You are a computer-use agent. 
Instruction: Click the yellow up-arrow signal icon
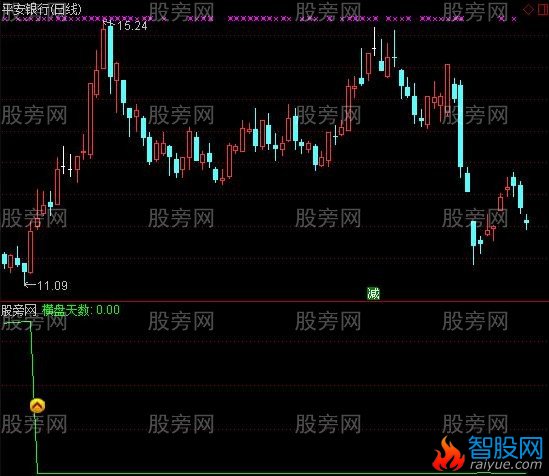pyautogui.click(x=37, y=406)
